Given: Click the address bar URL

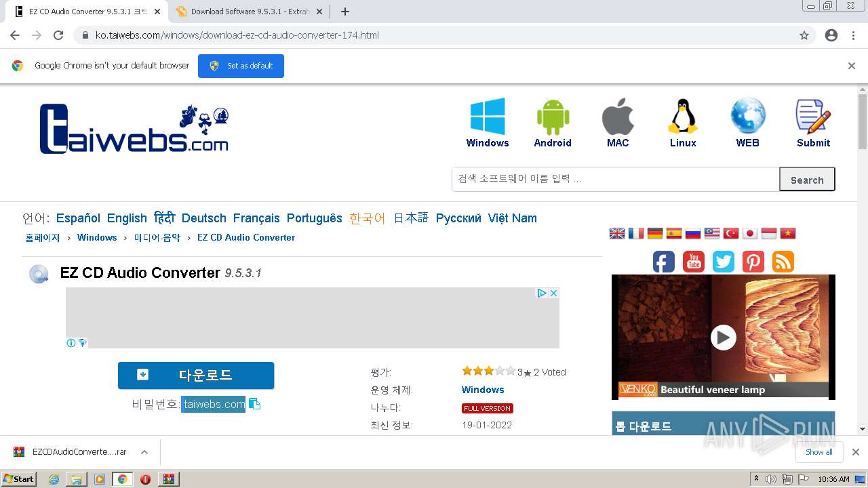Looking at the screenshot, I should click(237, 35).
